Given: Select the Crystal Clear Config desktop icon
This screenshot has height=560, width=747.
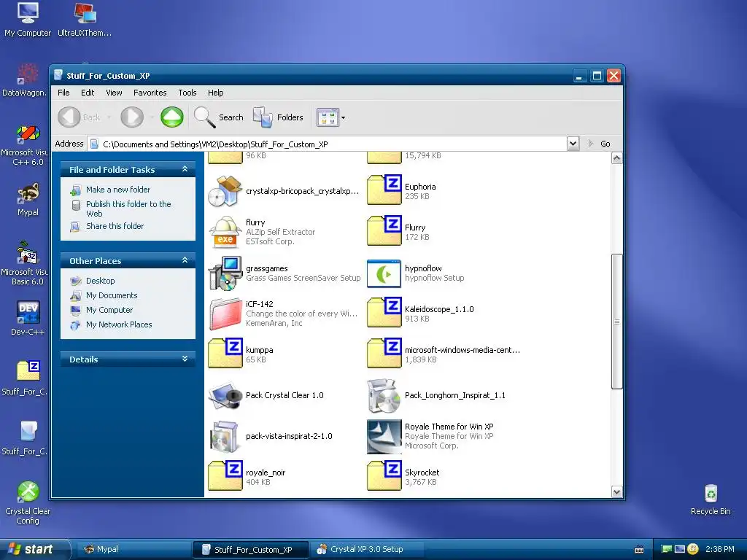Looking at the screenshot, I should tap(28, 503).
